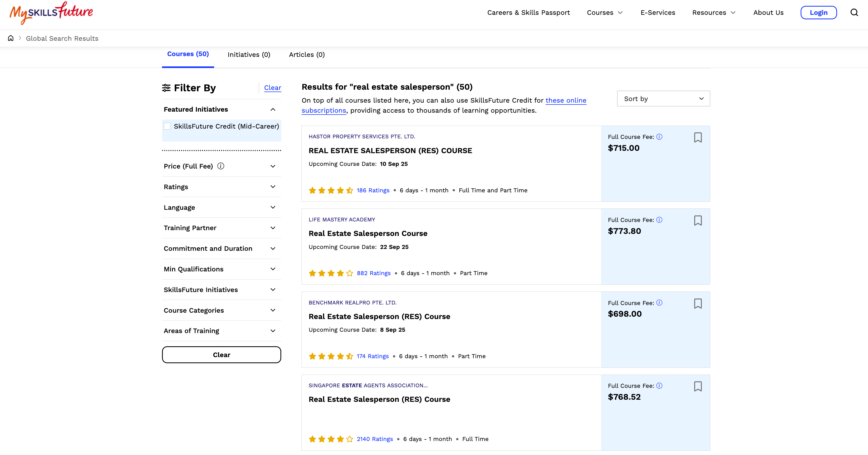Click info icon beside $715.00 course fee
The height and width of the screenshot is (455, 868).
(659, 136)
